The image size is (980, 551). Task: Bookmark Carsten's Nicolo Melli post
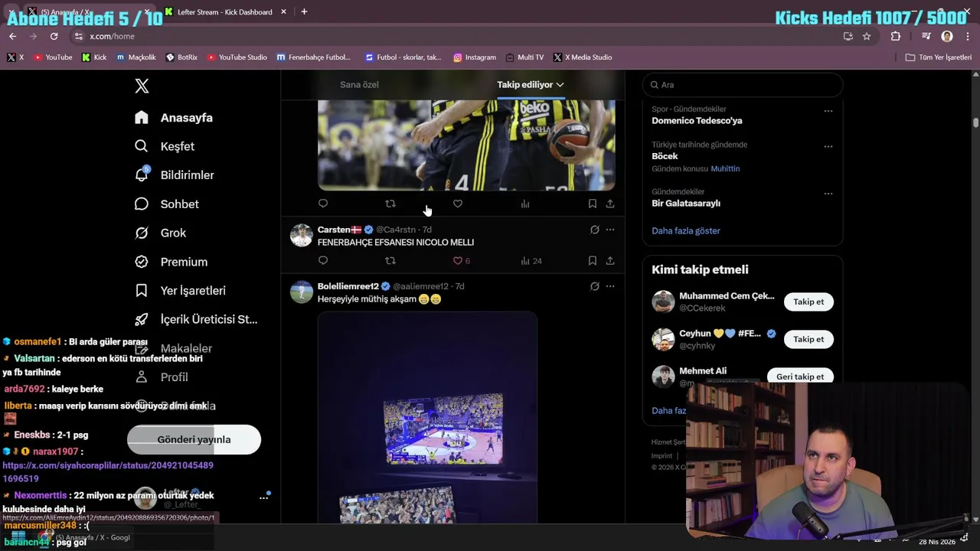593,261
